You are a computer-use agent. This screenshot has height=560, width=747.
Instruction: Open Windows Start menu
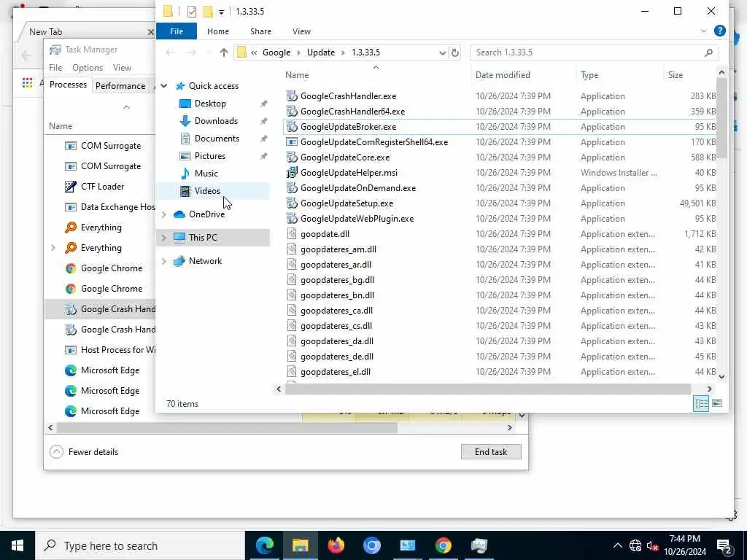coord(18,545)
